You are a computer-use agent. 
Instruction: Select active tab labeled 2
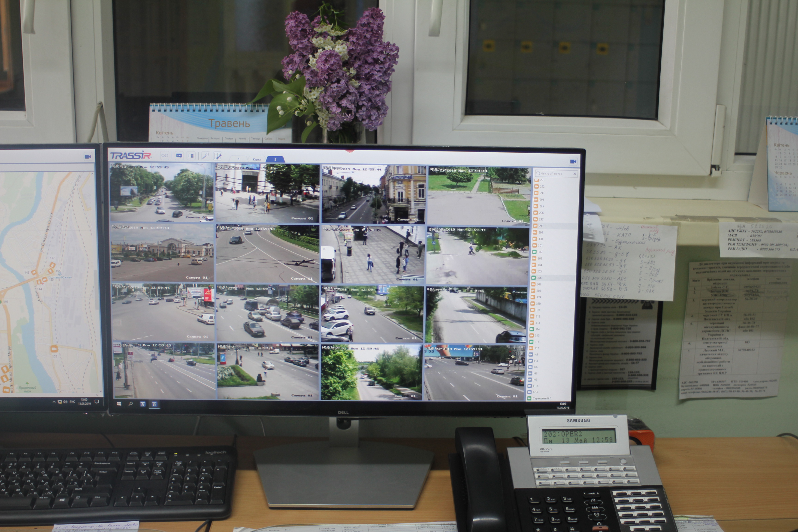(275, 160)
